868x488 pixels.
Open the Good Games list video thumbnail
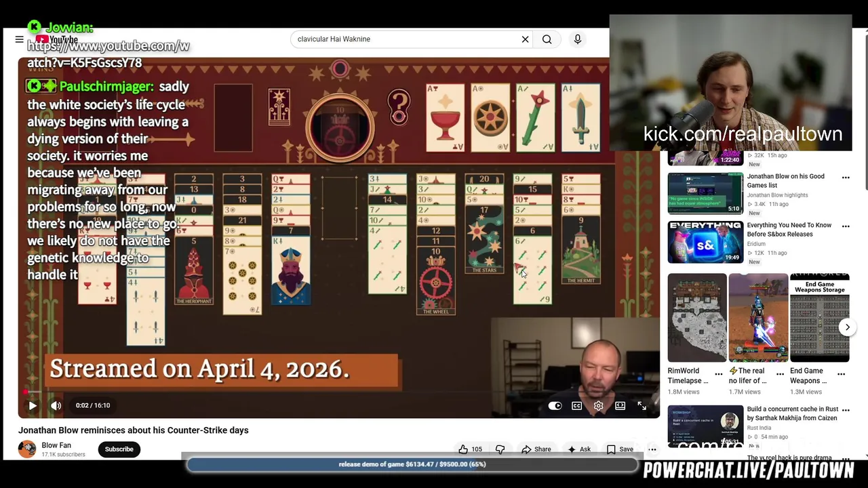(705, 193)
